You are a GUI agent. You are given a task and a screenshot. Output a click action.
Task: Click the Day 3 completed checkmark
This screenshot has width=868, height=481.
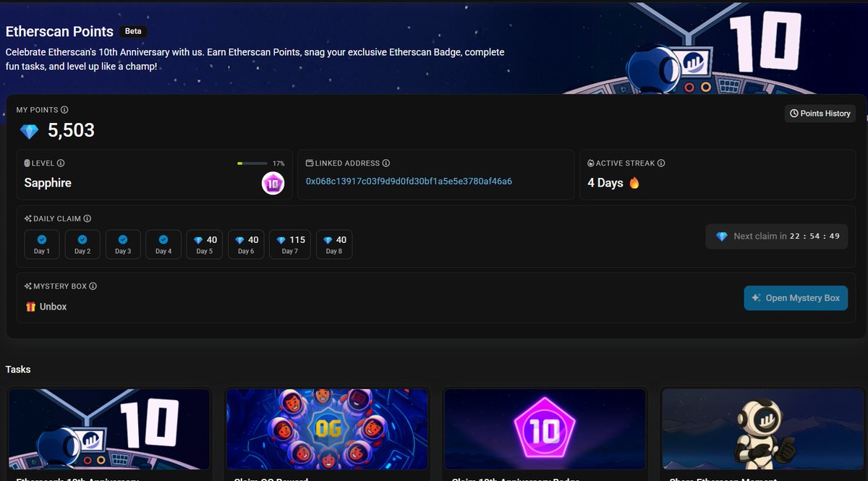coord(123,239)
